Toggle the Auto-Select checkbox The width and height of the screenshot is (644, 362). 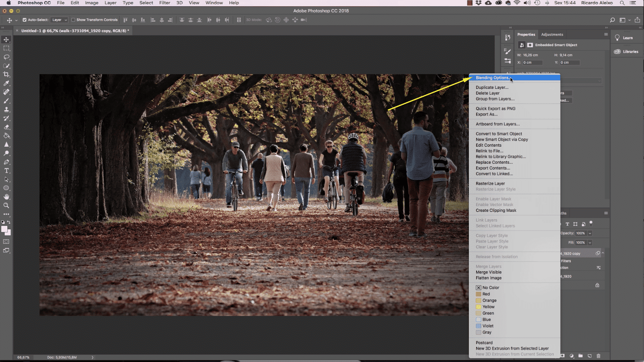[x=24, y=20]
